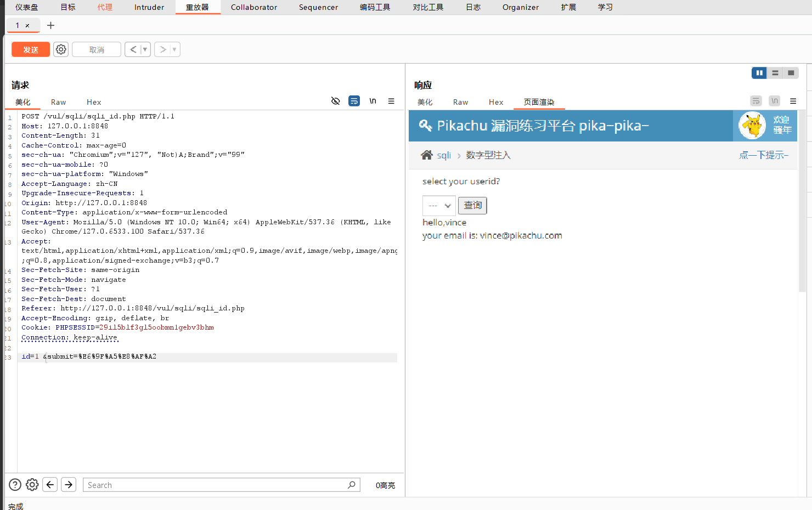The image size is (812, 510).
Task: Open the response panel hamburger menu
Action: [793, 101]
